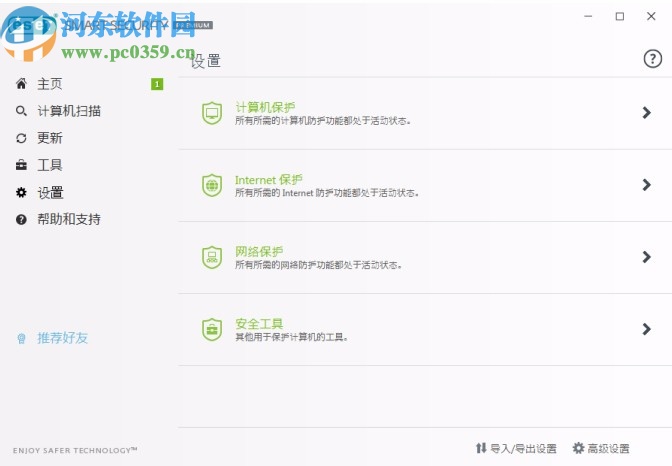
Task: Click description 所有所需的计算机防护功能都处于活动状态
Action: 323,121
